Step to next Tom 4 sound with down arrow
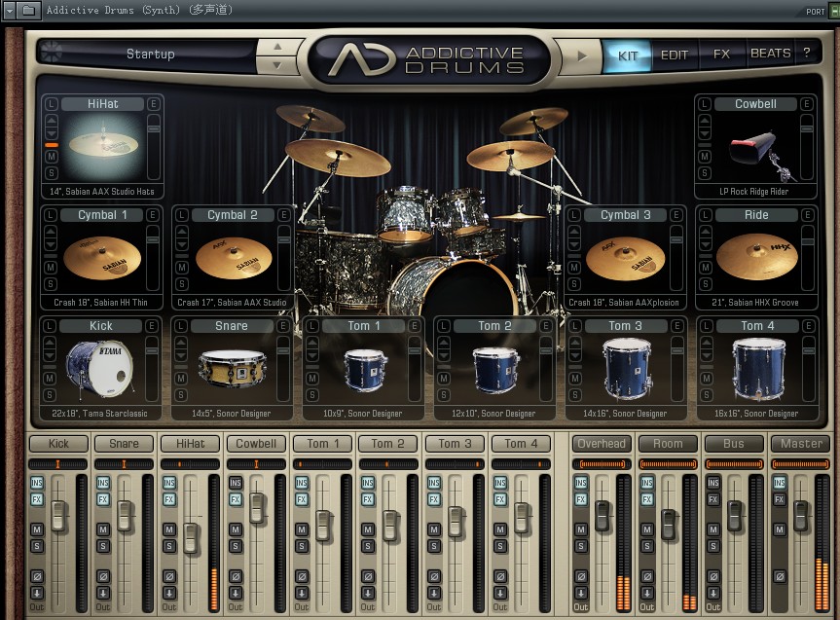The width and height of the screenshot is (840, 620). point(707,354)
